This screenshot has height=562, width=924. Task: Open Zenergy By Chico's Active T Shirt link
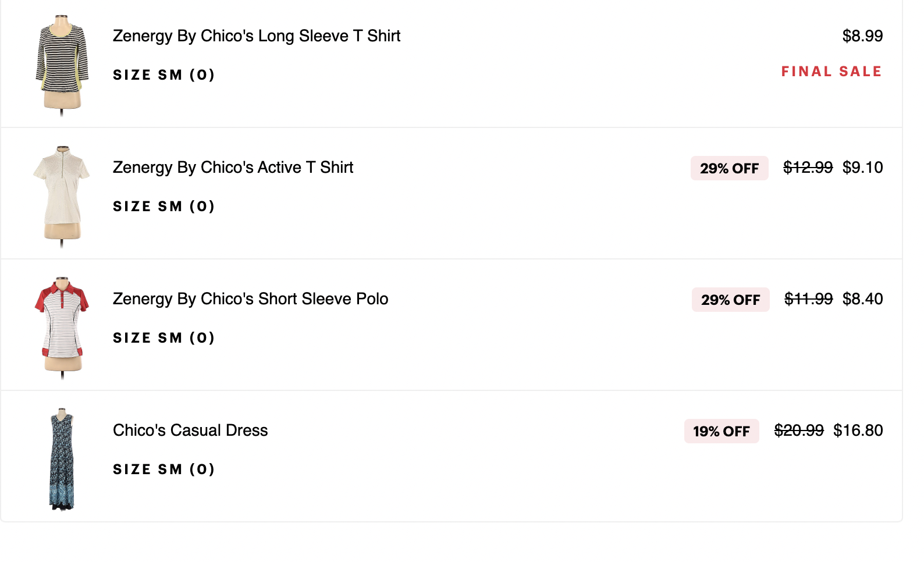coord(233,168)
